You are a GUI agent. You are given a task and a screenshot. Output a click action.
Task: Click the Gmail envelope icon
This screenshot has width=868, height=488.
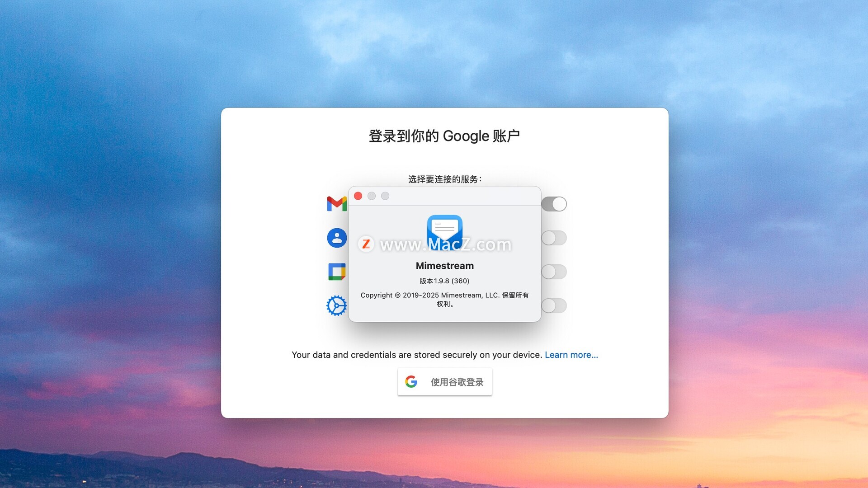click(x=336, y=204)
